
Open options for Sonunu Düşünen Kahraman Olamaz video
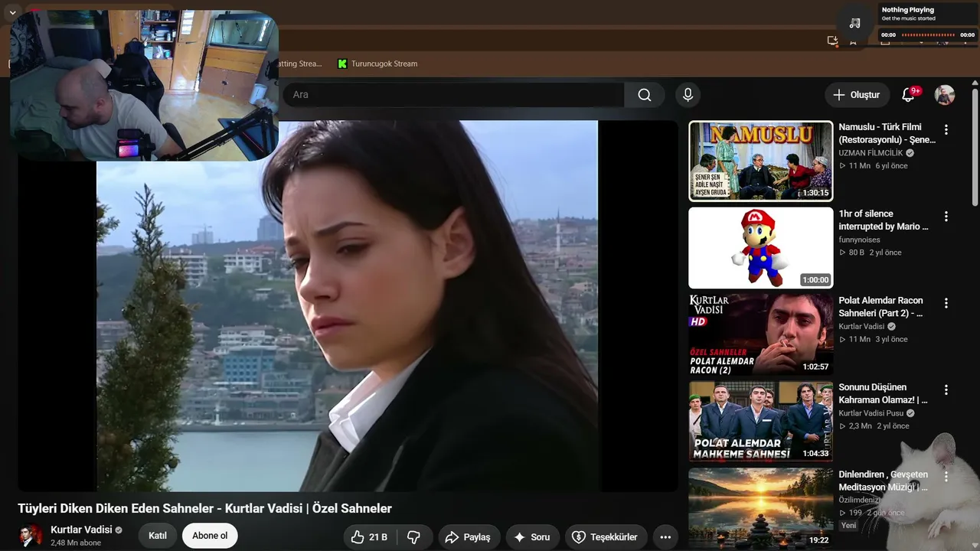point(946,390)
